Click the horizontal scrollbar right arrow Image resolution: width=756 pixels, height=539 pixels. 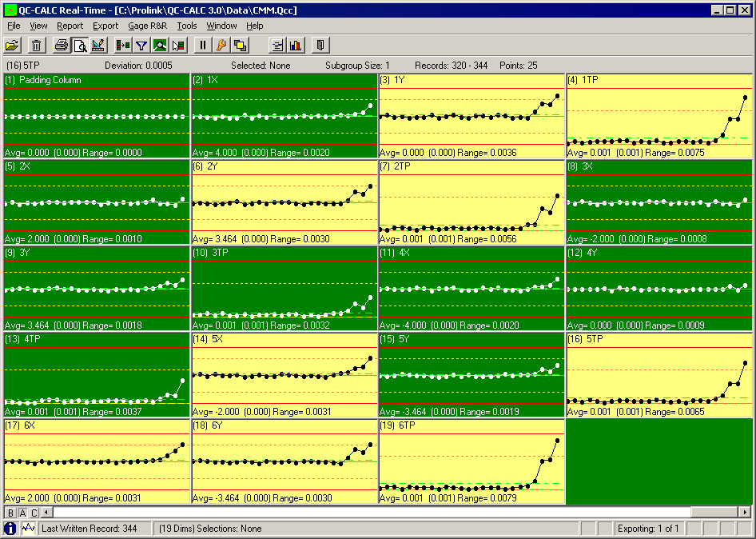[745, 513]
